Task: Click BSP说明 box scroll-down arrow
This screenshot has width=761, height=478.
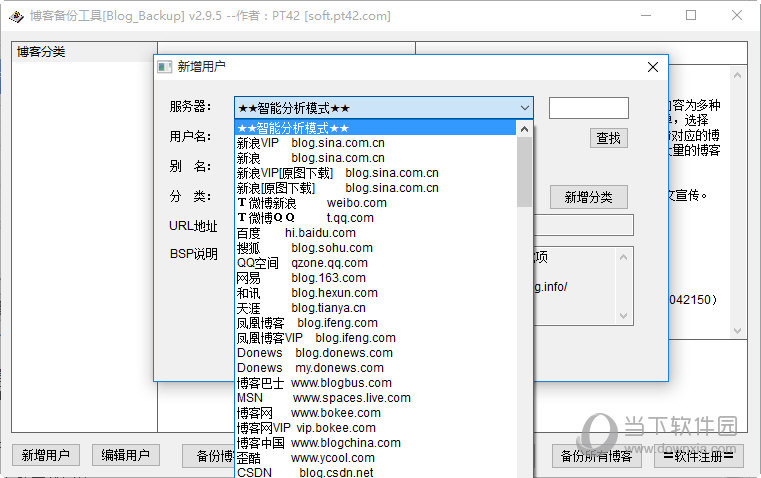Action: click(x=624, y=316)
